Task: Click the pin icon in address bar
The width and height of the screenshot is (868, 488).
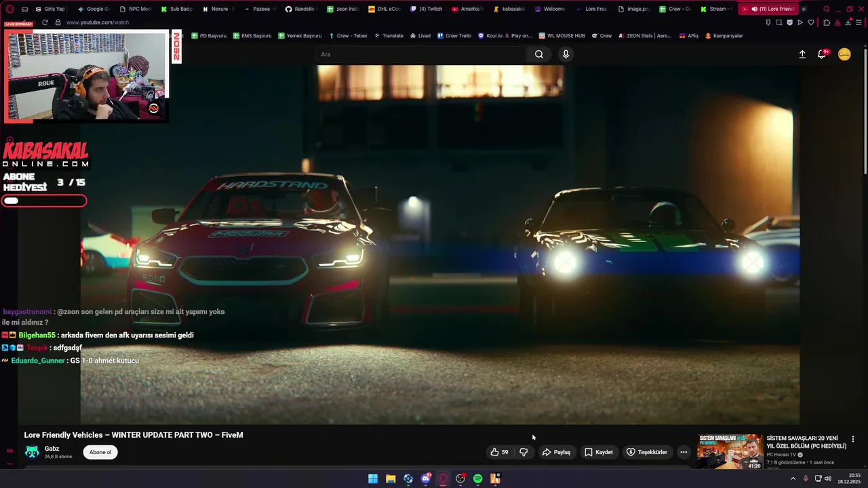Action: pyautogui.click(x=768, y=22)
